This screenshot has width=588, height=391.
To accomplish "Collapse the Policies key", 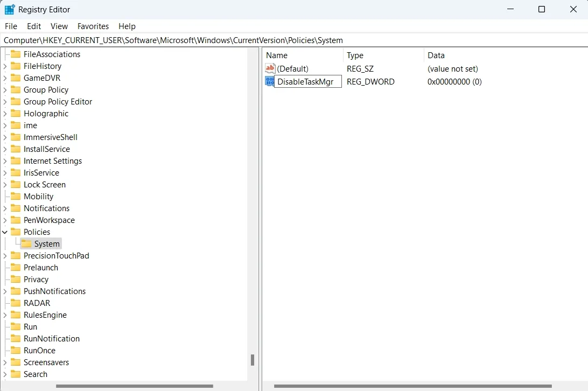I will 5,232.
